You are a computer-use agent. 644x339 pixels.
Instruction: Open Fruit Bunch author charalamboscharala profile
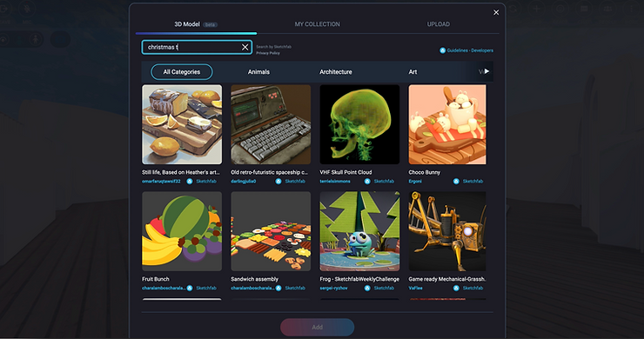[164, 288]
